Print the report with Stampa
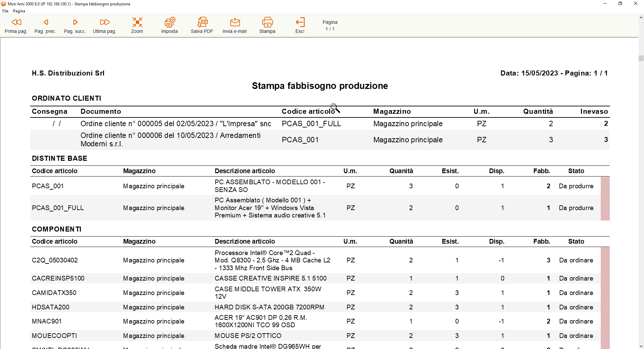Screen dimensions: 644x349 click(267, 26)
